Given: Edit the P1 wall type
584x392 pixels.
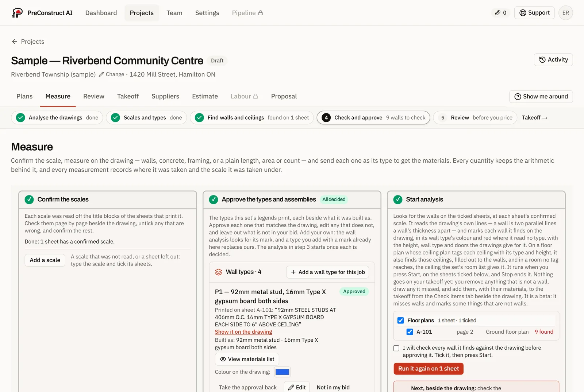Looking at the screenshot, I should click(x=297, y=387).
